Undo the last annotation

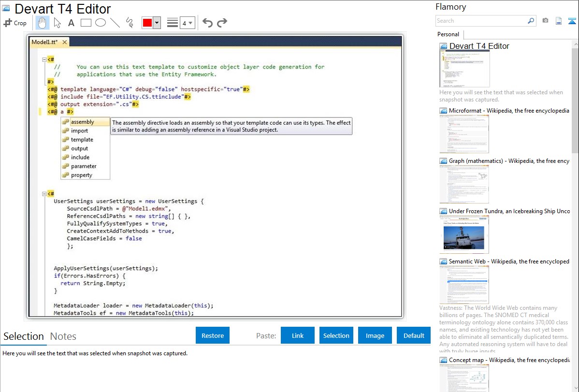tap(207, 23)
